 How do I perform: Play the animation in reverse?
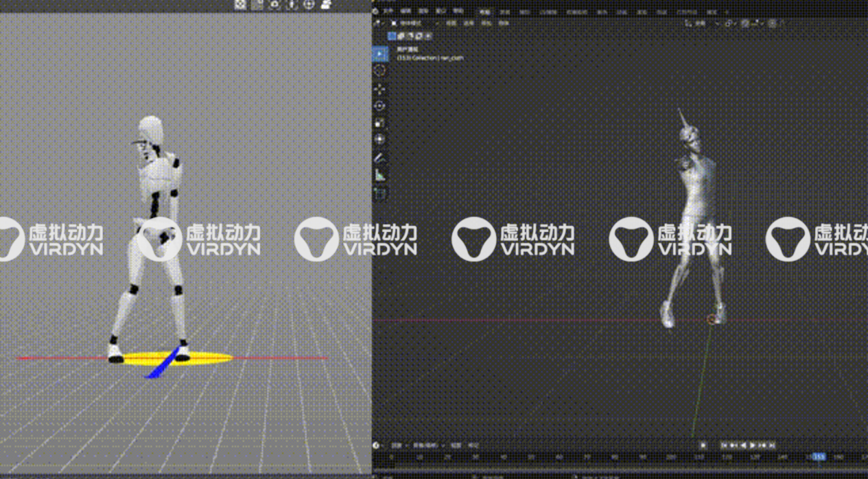(x=743, y=445)
